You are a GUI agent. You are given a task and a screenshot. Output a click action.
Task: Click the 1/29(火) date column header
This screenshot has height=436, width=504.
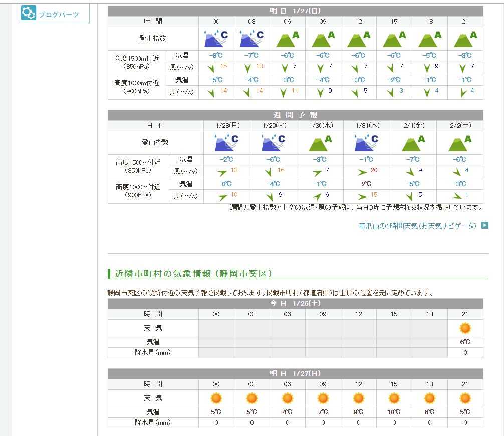pos(273,126)
